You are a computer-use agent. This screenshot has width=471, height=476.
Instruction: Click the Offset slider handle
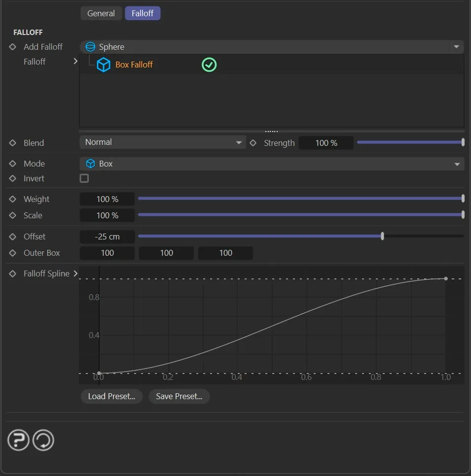[x=383, y=237]
